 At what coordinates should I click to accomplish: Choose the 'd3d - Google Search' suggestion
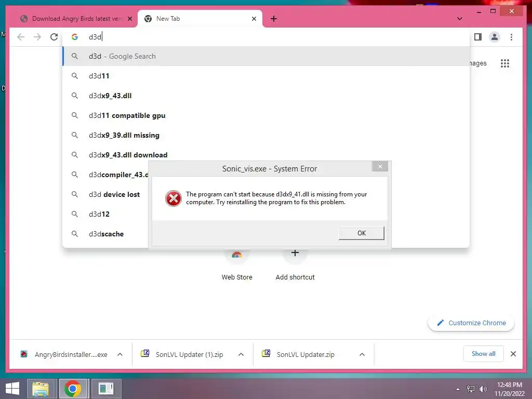click(x=267, y=56)
